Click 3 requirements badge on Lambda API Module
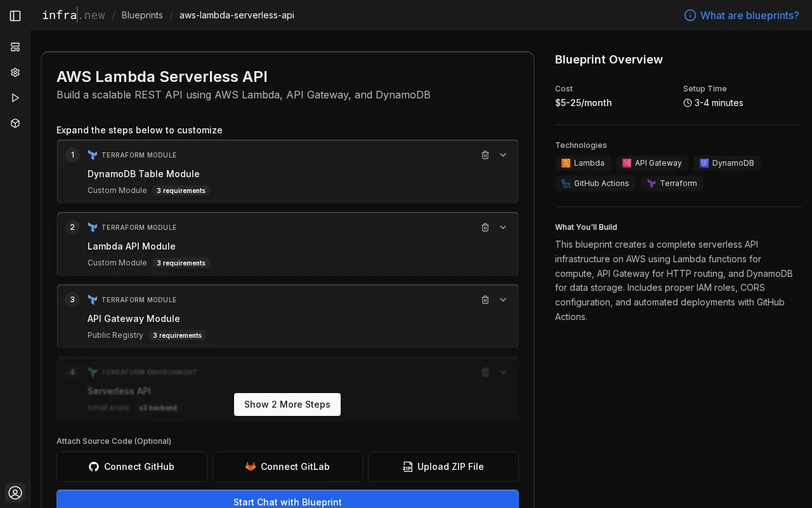 click(x=181, y=263)
